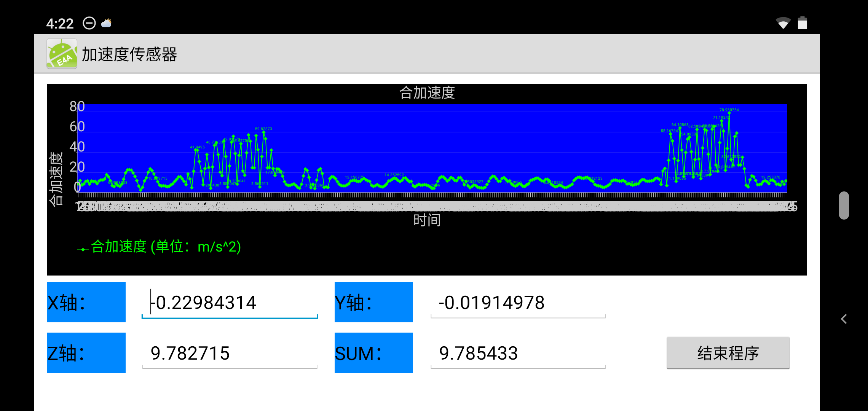Click the Z轴 value input field
Viewport: 868px width, 411px height.
[x=230, y=354]
